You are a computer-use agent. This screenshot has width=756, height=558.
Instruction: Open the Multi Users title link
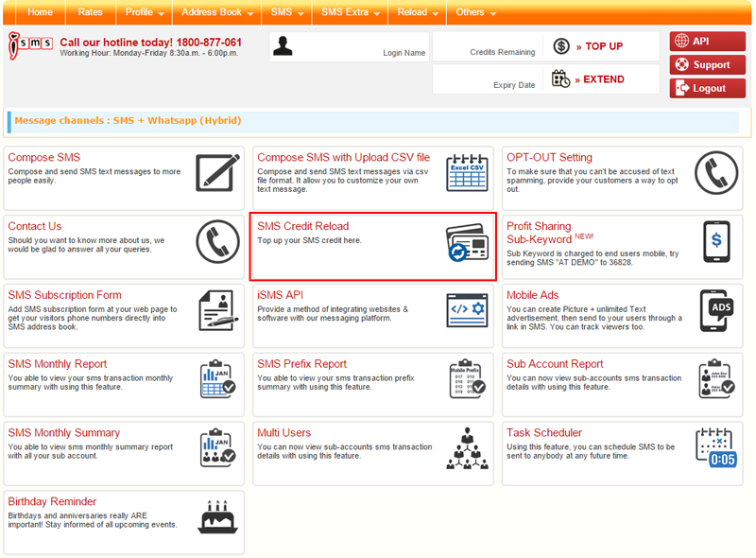click(x=284, y=432)
